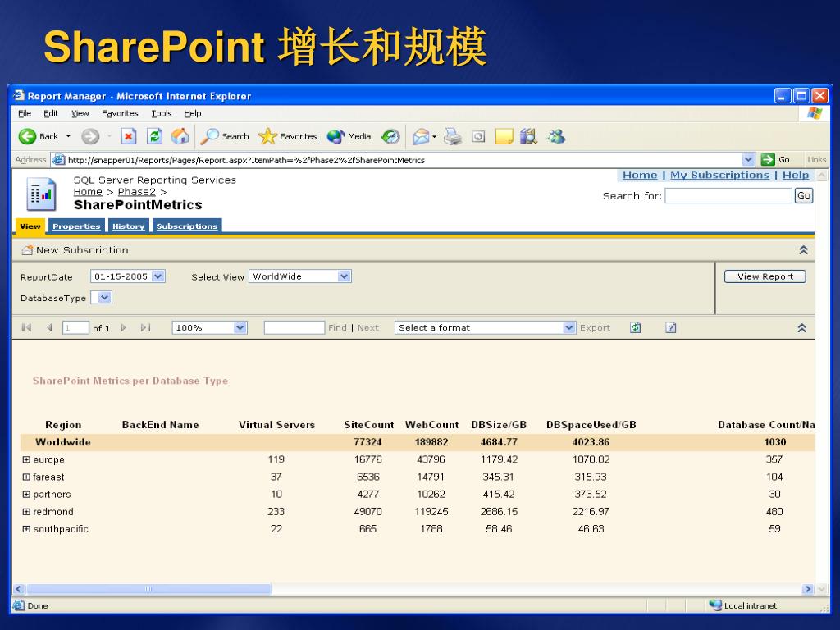840x630 pixels.
Task: Expand the fareast region row
Action: tap(26, 477)
